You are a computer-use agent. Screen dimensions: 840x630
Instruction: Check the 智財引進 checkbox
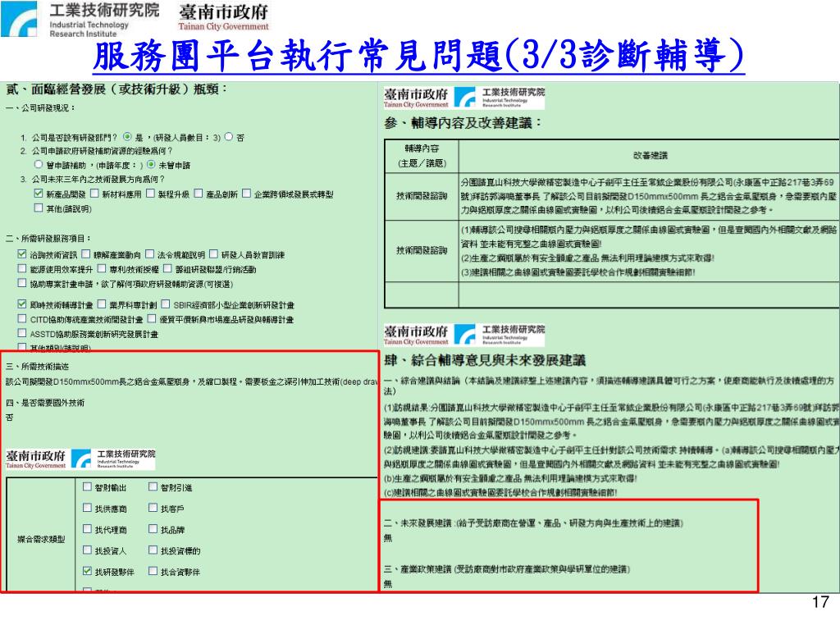pyautogui.click(x=153, y=486)
